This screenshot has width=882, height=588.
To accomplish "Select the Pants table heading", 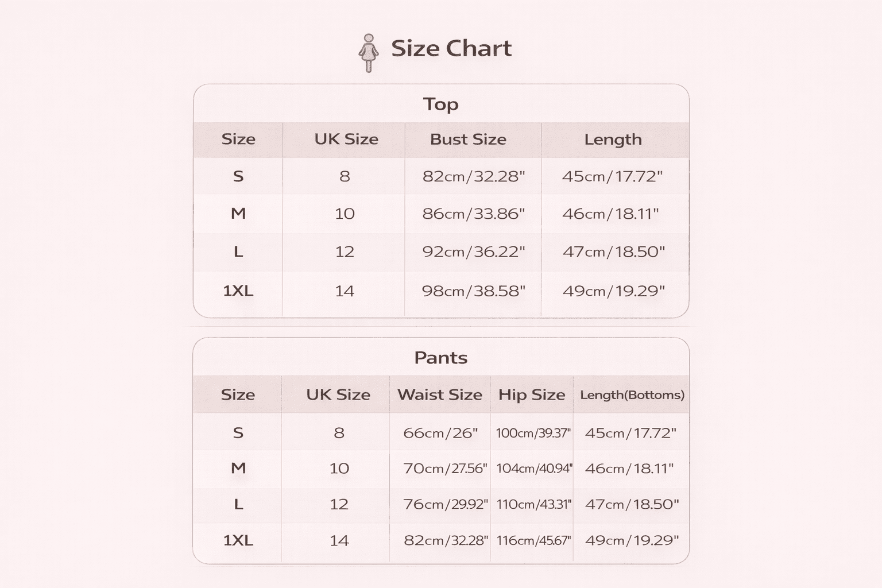I will 441,358.
